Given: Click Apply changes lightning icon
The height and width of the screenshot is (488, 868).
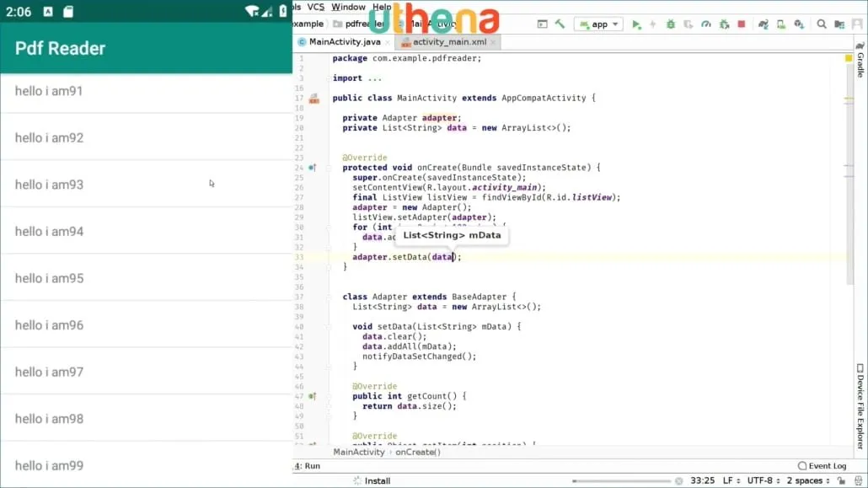Looking at the screenshot, I should (652, 24).
